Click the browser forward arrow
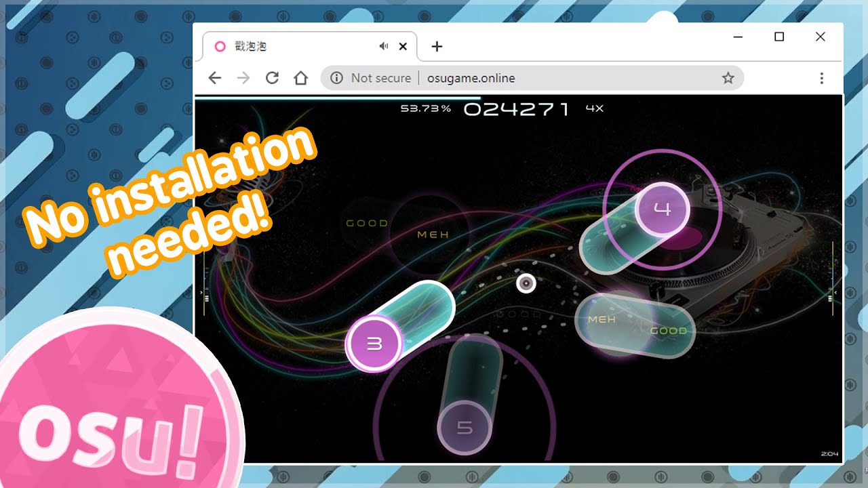 pos(243,78)
